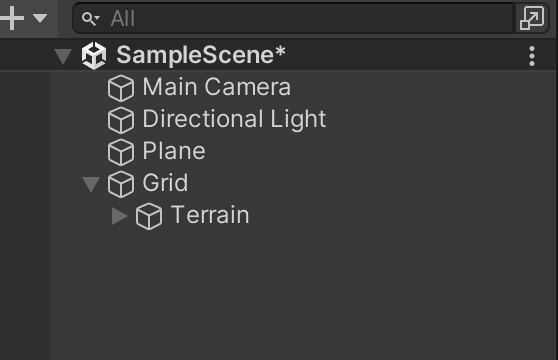Click the Plane cube icon
The height and width of the screenshot is (360, 558).
tap(121, 152)
